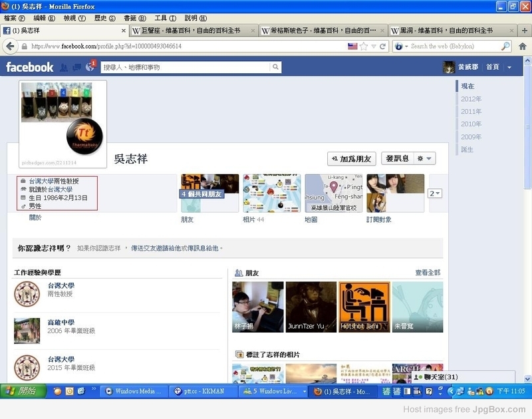This screenshot has width=532, height=419.
Task: Jump to 2011年 on the timeline
Action: (x=471, y=112)
